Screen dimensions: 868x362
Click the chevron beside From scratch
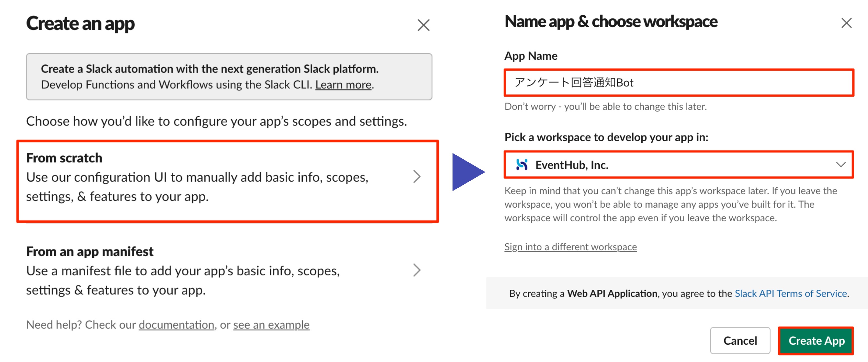pyautogui.click(x=417, y=176)
